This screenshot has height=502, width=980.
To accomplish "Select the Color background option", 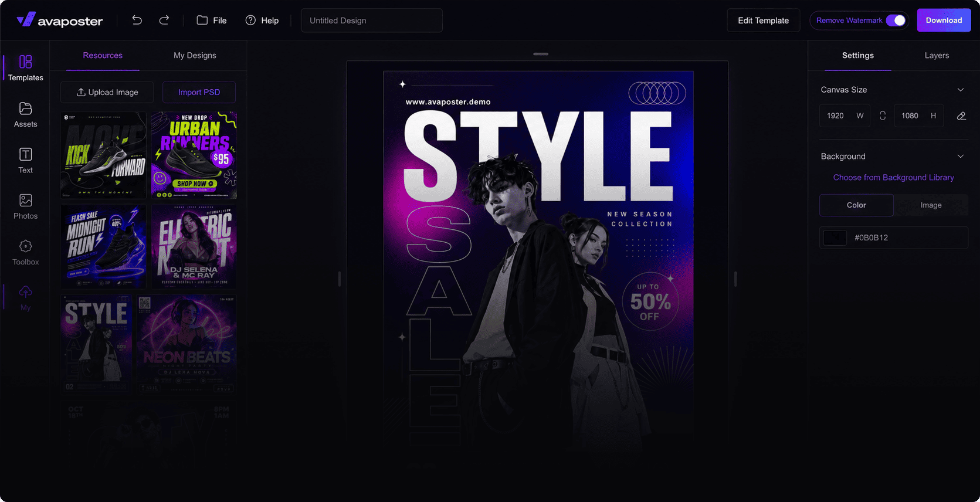I will (856, 205).
